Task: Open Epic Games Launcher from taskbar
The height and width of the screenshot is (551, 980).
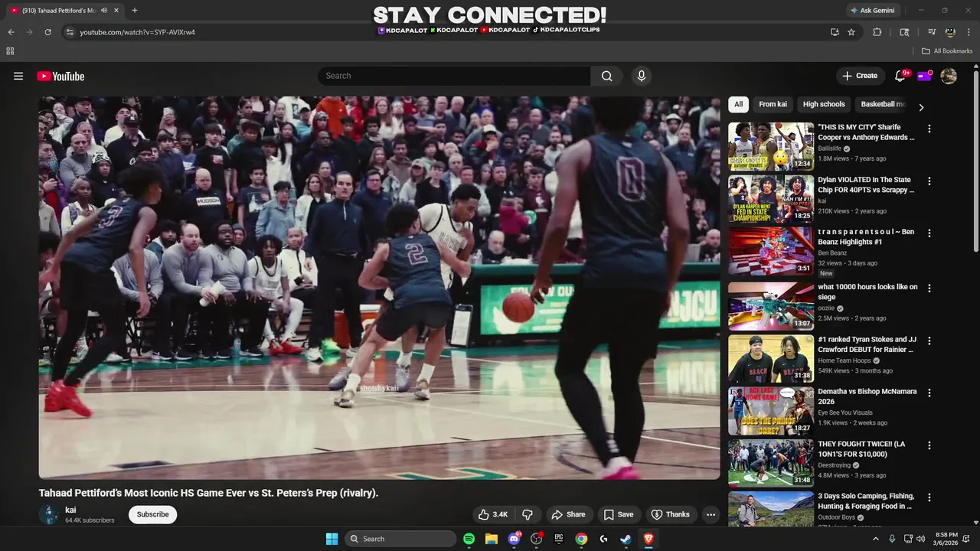Action: [559, 539]
